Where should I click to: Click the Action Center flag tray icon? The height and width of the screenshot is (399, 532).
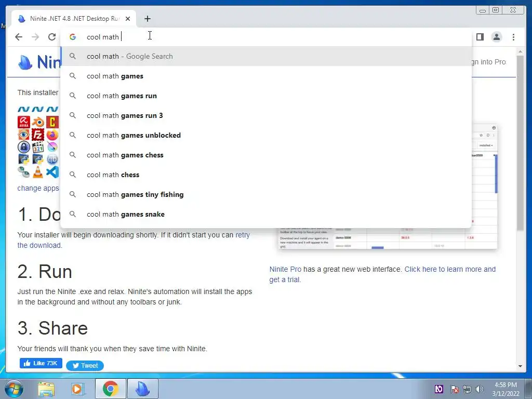tap(454, 389)
